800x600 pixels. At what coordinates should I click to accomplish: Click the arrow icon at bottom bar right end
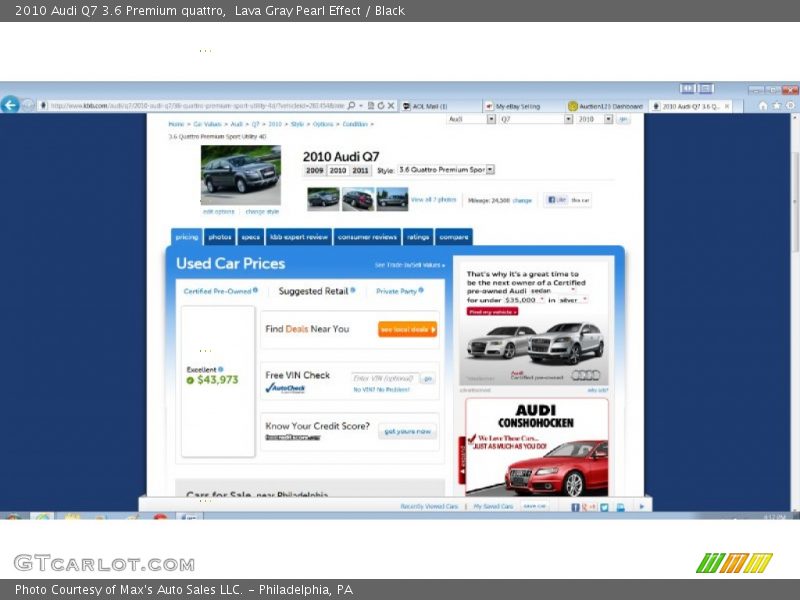coord(642,506)
